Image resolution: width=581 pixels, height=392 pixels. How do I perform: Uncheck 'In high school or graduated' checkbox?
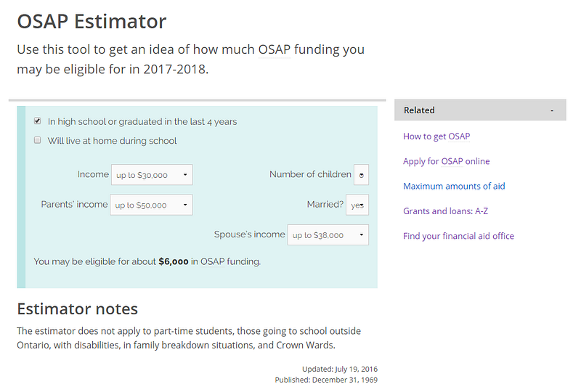click(38, 121)
